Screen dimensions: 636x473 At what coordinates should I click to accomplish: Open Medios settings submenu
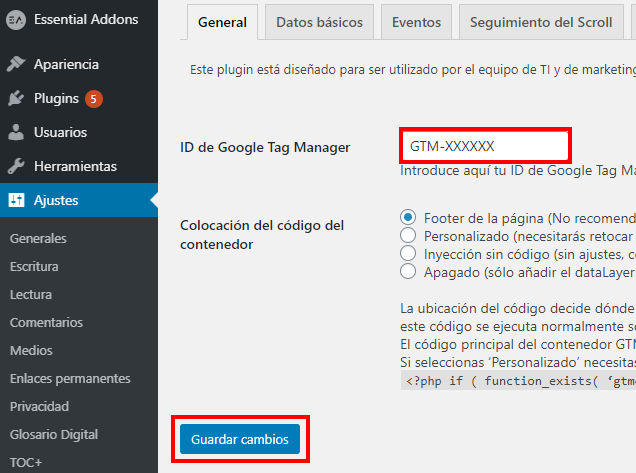[31, 350]
